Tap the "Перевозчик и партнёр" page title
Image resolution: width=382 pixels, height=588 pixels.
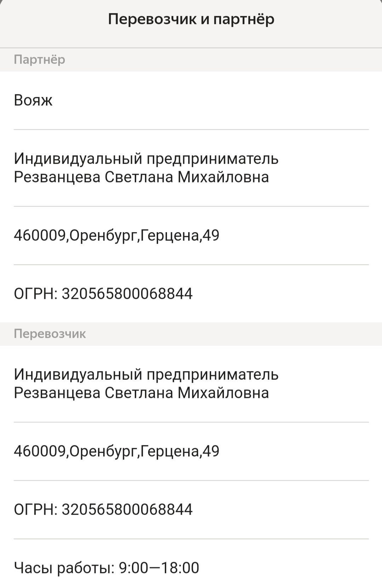191,19
